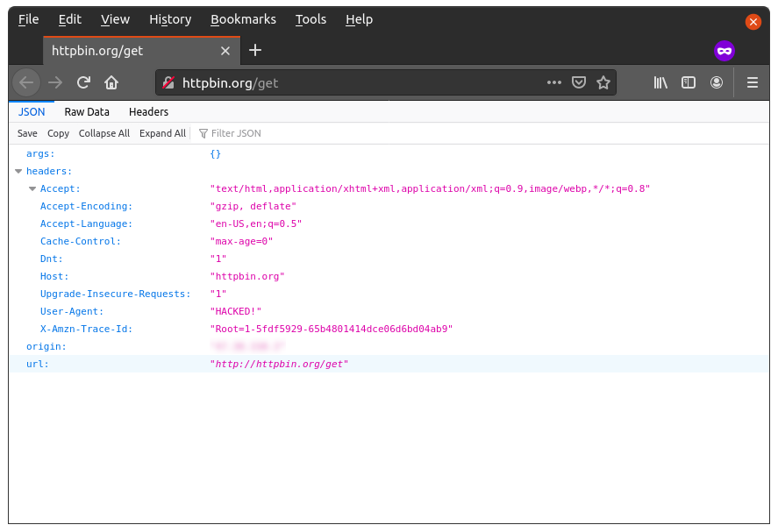Click Collapse All in JSON viewer
778x532 pixels.
[x=103, y=133]
